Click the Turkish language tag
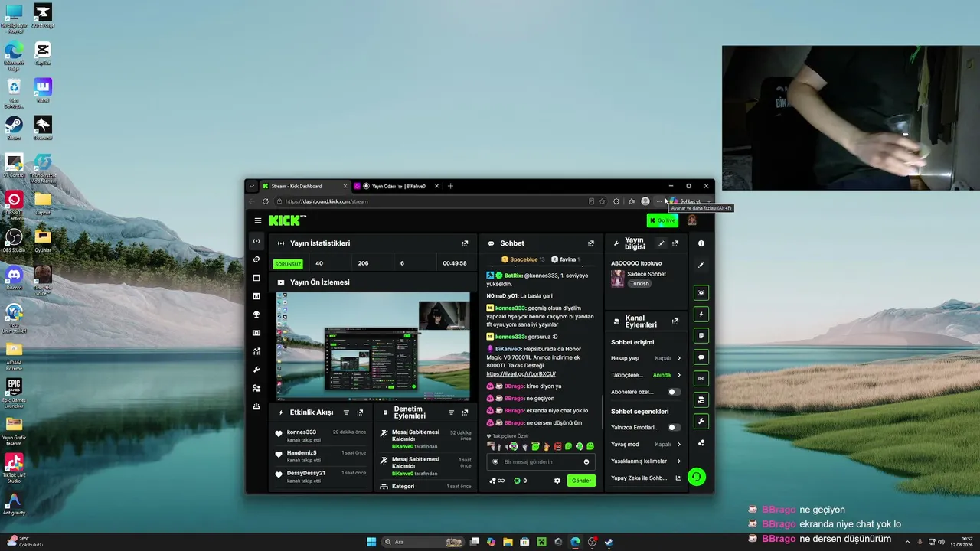 click(x=639, y=283)
